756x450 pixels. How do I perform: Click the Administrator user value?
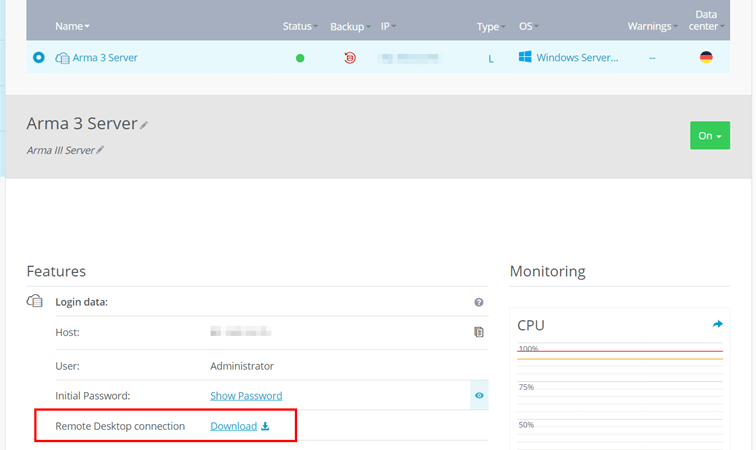coord(242,366)
